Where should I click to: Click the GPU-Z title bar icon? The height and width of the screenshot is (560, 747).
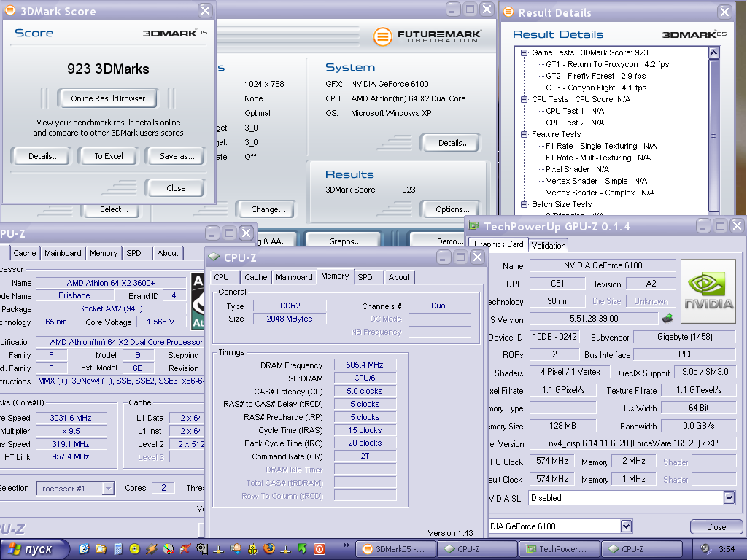coord(474,226)
